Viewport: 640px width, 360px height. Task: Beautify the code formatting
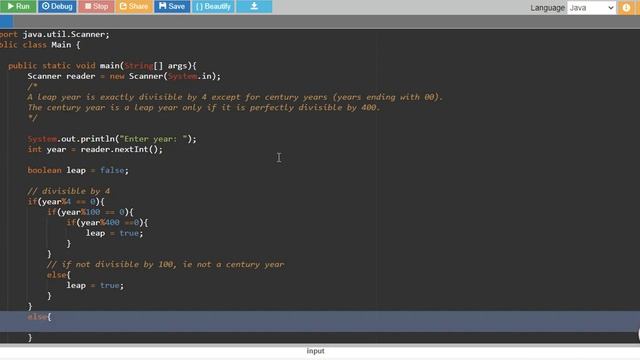coord(213,7)
